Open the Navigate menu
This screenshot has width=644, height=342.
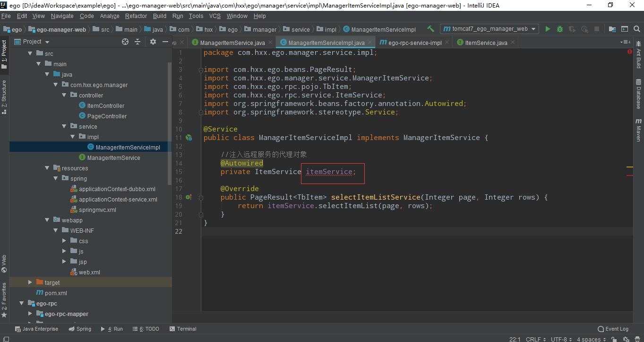pyautogui.click(x=62, y=16)
